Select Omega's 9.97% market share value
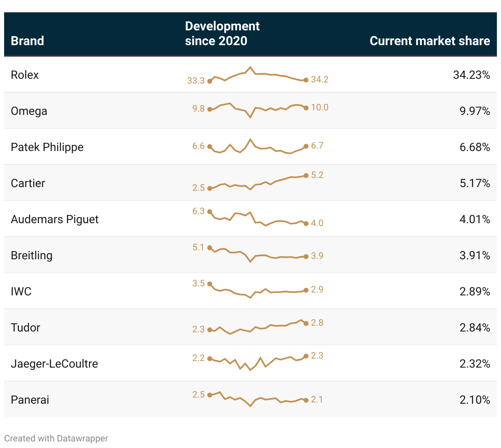This screenshot has width=501, height=448. (474, 111)
